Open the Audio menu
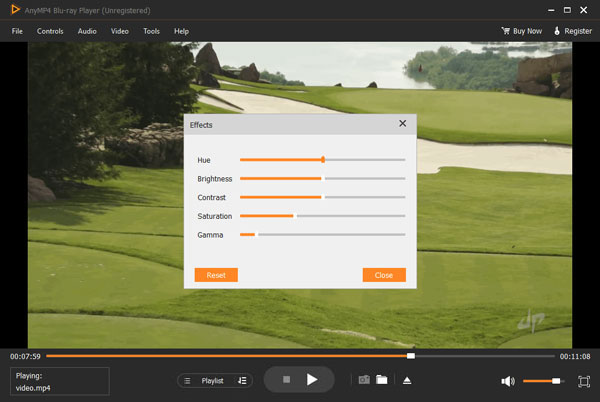Screen dimensions: 600x402 tap(87, 31)
